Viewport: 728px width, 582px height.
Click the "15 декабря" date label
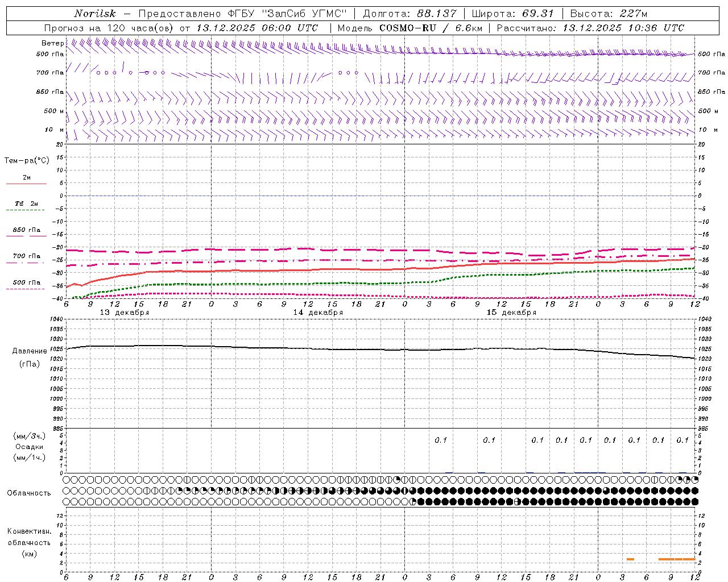coord(511,313)
